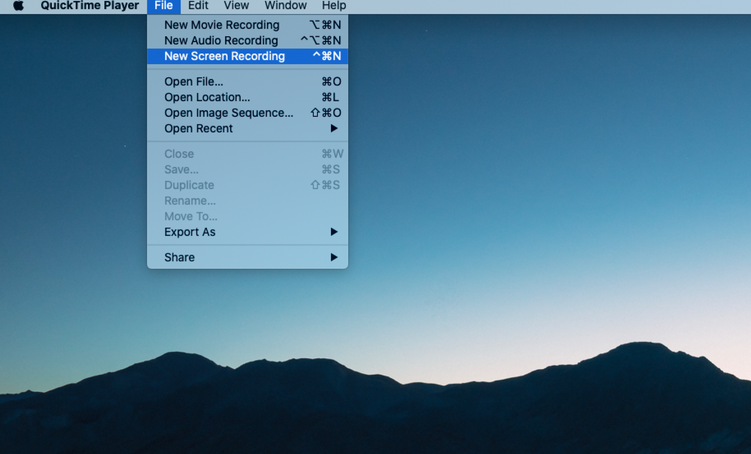751x454 pixels.
Task: Open the View menu
Action: pos(236,6)
